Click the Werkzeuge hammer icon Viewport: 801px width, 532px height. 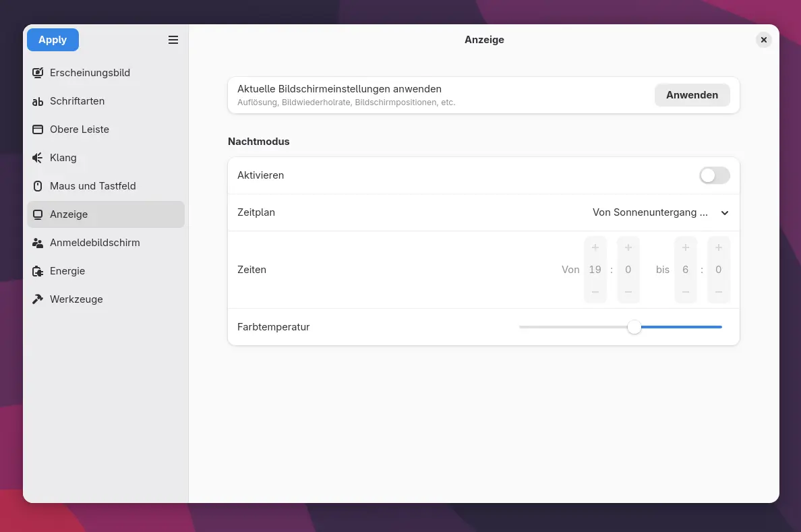(x=38, y=299)
